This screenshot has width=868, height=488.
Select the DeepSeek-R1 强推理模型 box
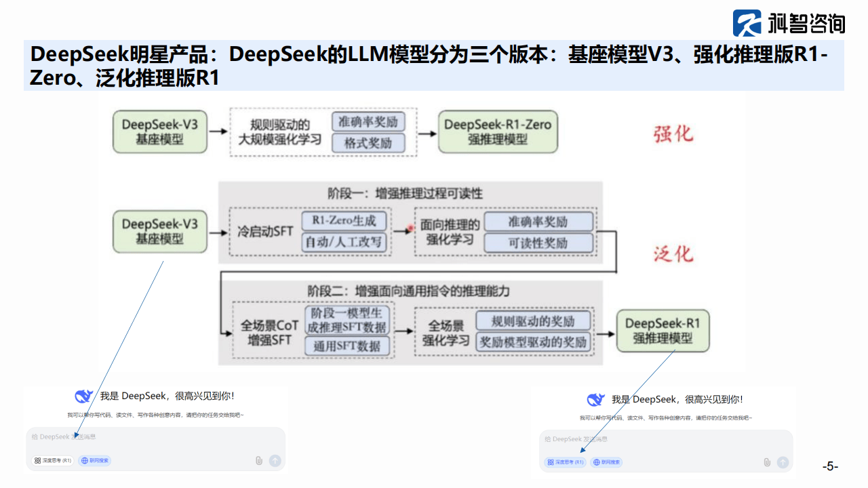(662, 331)
